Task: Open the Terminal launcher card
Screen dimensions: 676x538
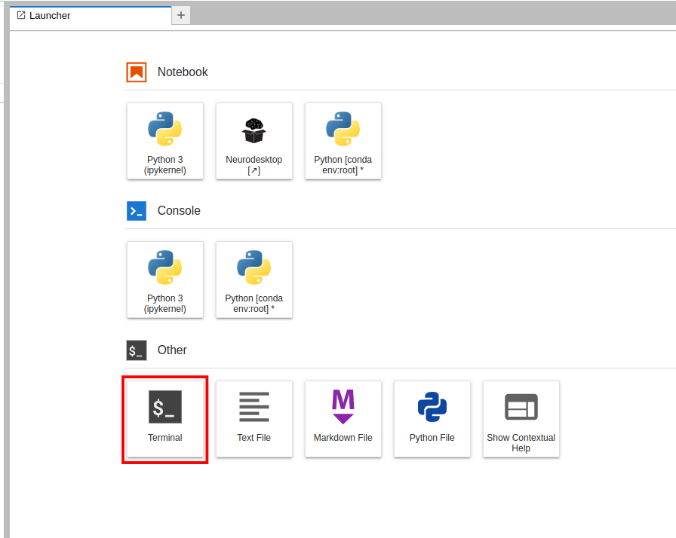Action: (165, 418)
